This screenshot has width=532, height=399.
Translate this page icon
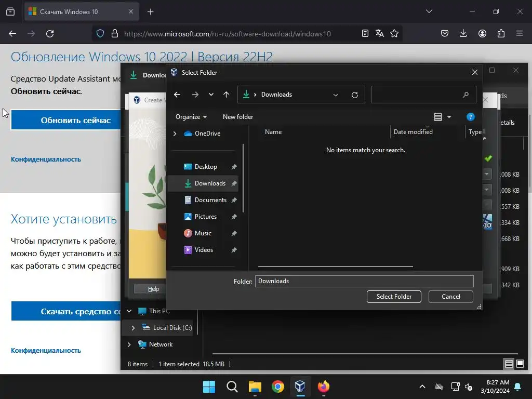(x=380, y=33)
